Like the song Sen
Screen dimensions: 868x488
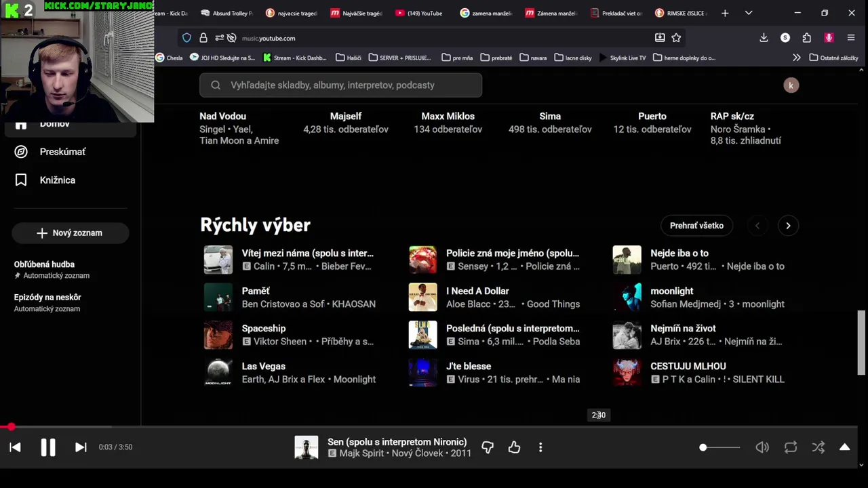[x=514, y=447]
